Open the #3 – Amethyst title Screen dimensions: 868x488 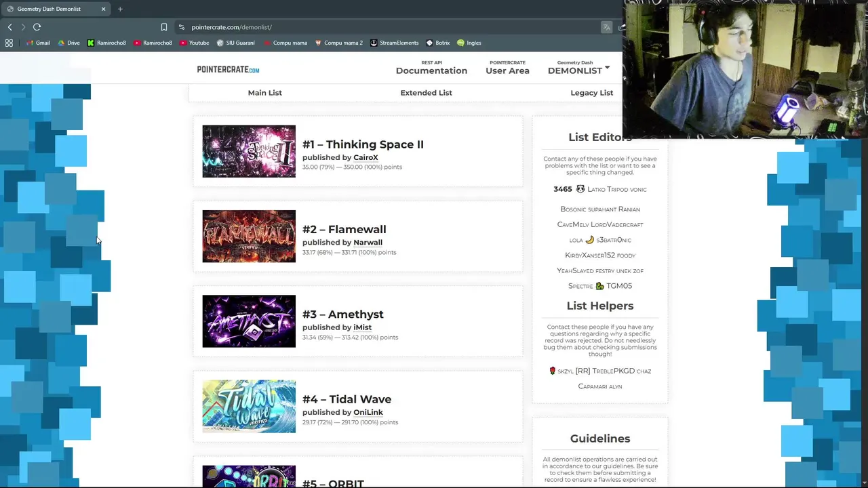coord(343,314)
